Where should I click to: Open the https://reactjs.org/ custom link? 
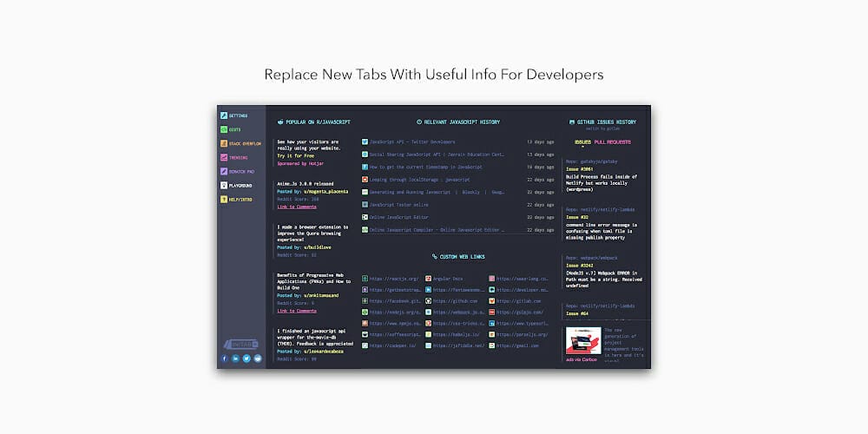click(x=394, y=279)
